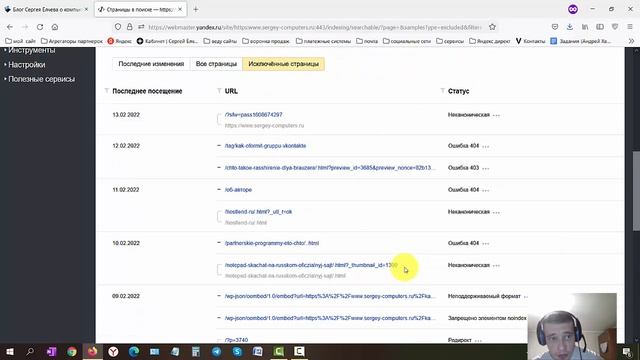Open a new browser tab with plus
The width and height of the screenshot is (640, 360).
(x=196, y=9)
